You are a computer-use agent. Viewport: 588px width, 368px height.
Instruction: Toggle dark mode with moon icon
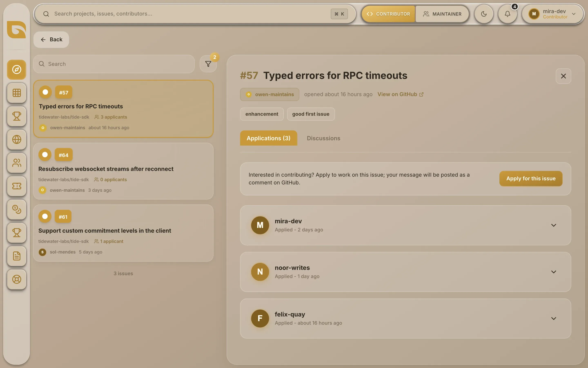pyautogui.click(x=484, y=14)
